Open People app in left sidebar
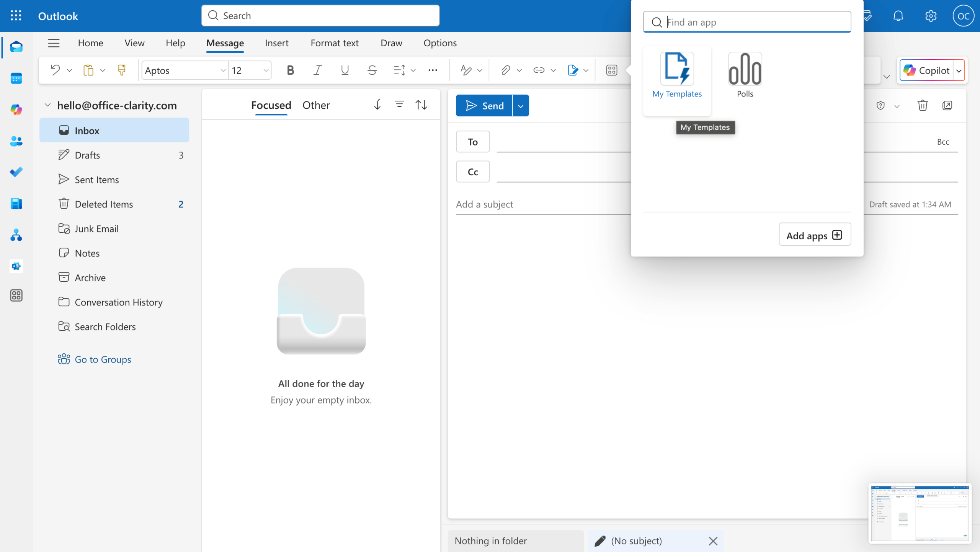This screenshot has width=980, height=552. 16,141
